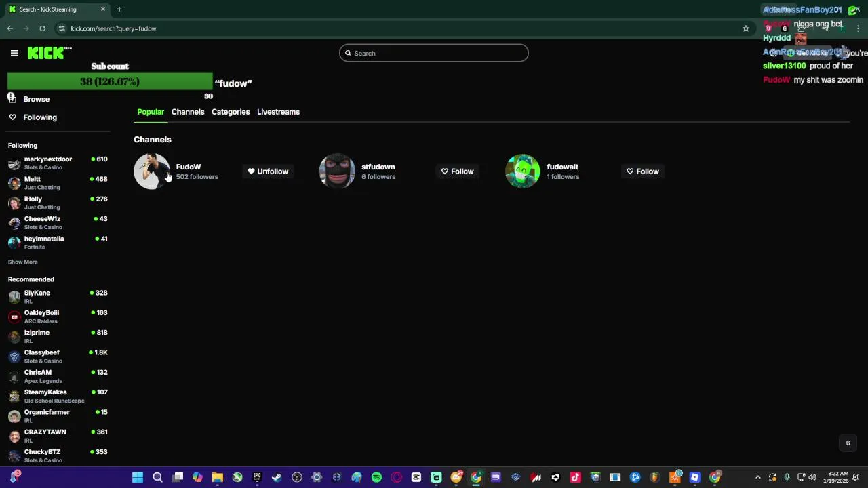Screen dimensions: 868x488
Task: Reload the page
Action: (x=42, y=28)
